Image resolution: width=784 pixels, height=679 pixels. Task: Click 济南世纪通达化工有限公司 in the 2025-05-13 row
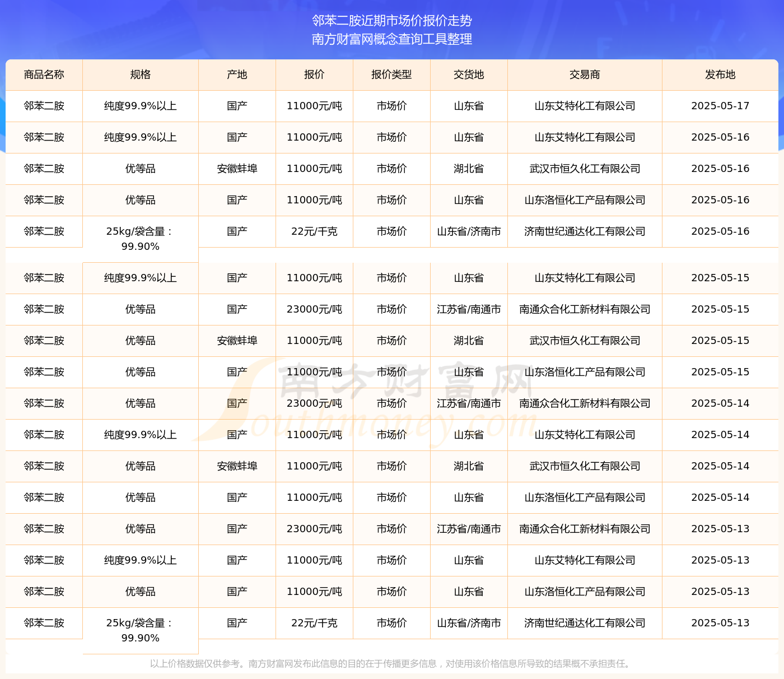pos(585,623)
